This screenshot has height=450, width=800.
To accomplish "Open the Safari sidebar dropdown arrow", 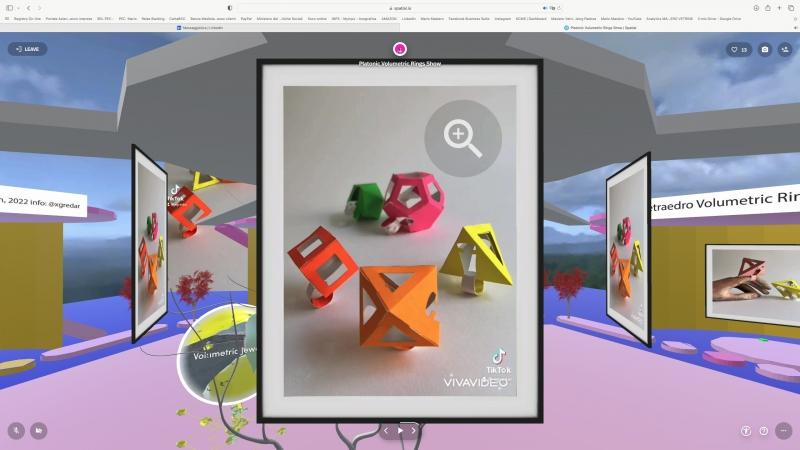I will (18, 7).
